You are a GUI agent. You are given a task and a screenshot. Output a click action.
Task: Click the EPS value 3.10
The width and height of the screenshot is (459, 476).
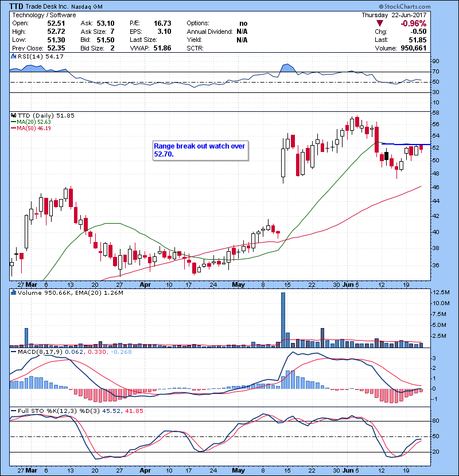[x=164, y=32]
